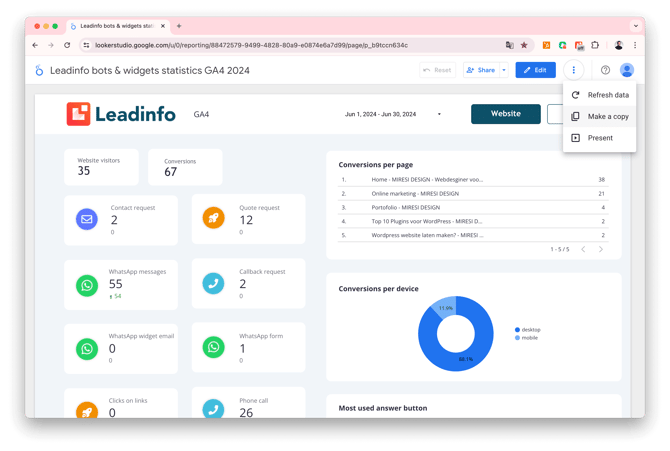Click the WhatsApp widget email icon
The width and height of the screenshot is (670, 451).
(87, 349)
